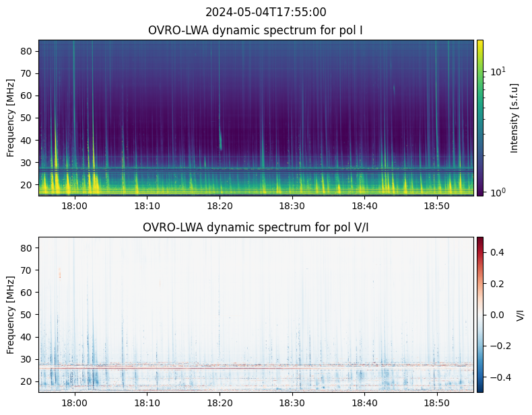532x415 pixels.
Task: Select the pol I dynamic spectrum title
Action: tap(256, 30)
